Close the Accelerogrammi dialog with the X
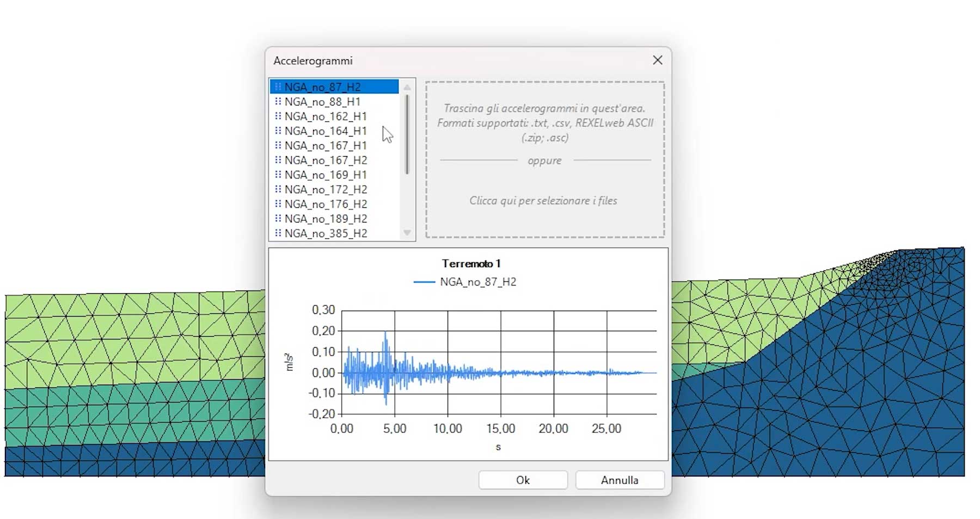 [658, 60]
